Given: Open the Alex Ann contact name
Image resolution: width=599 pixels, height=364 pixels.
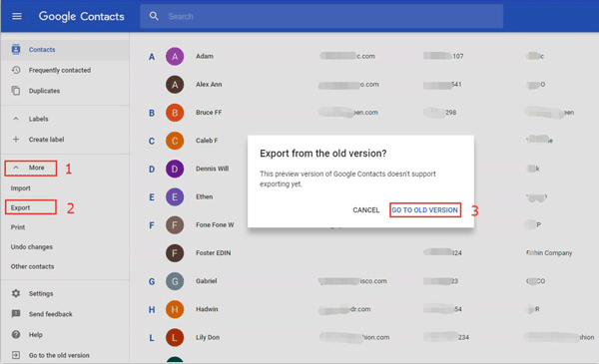Looking at the screenshot, I should coord(209,85).
